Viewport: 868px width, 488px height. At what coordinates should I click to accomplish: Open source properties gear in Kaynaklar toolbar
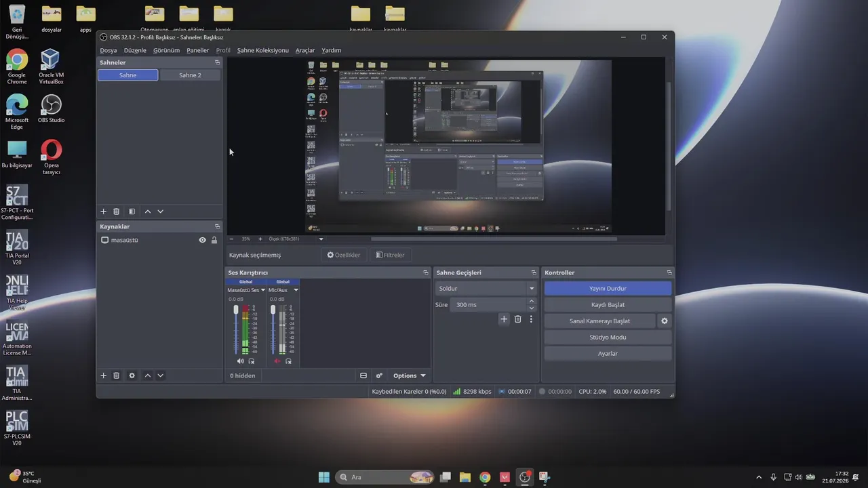(132, 375)
